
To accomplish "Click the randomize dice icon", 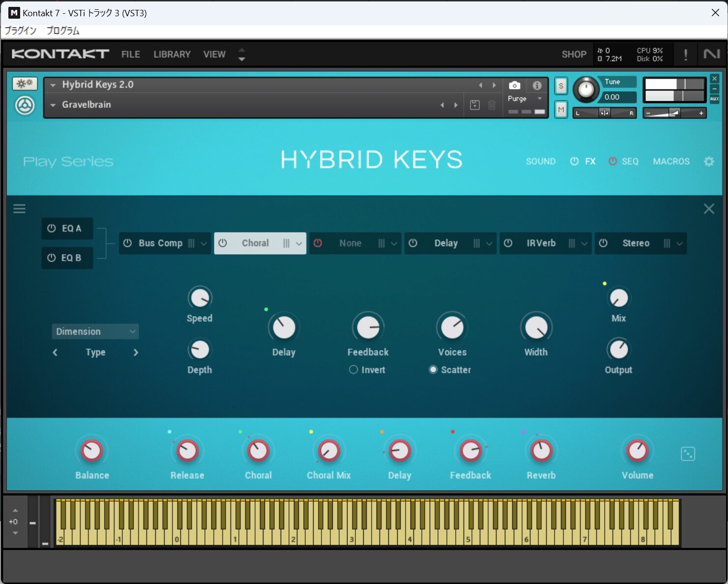I will [688, 454].
